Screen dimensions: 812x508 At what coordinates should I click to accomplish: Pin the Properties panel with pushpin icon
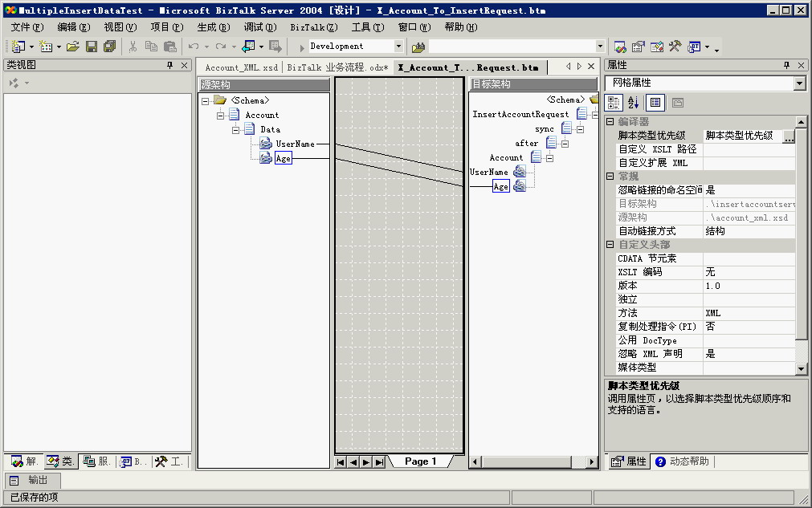coord(786,65)
